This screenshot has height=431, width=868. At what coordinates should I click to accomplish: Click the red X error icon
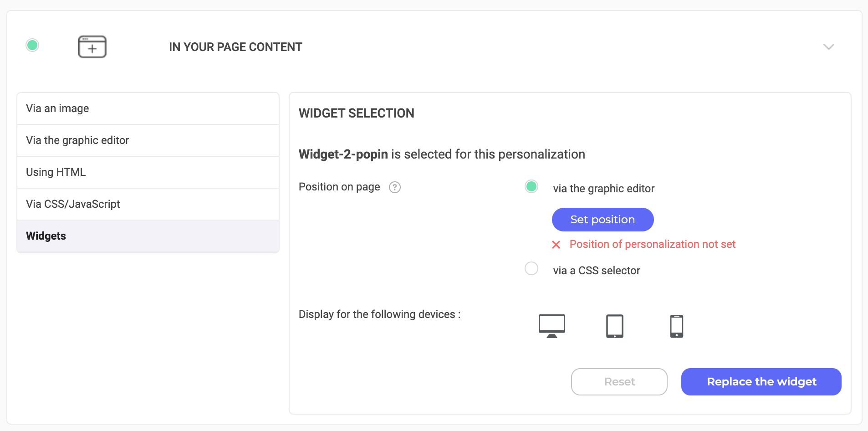[x=556, y=245]
